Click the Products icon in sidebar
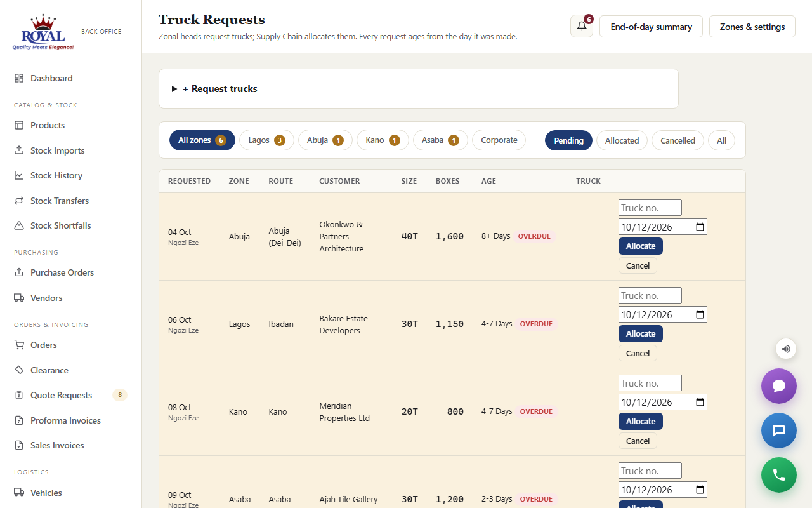 (19, 125)
